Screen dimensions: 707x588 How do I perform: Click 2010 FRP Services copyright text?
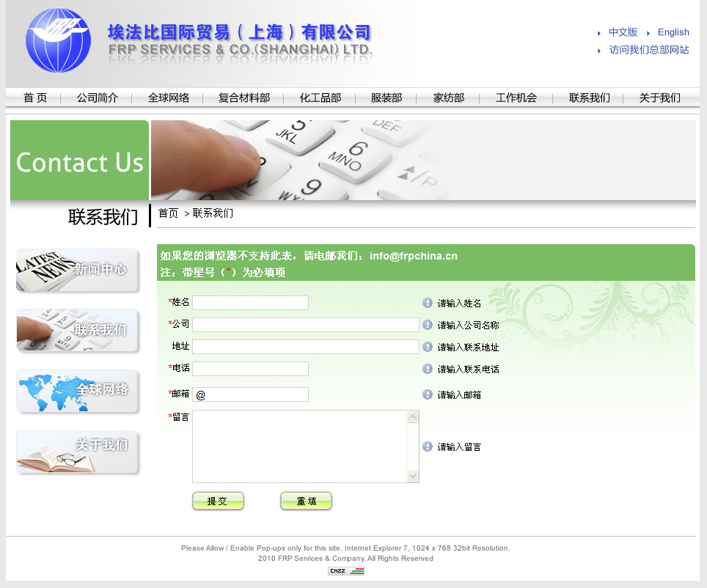[345, 558]
